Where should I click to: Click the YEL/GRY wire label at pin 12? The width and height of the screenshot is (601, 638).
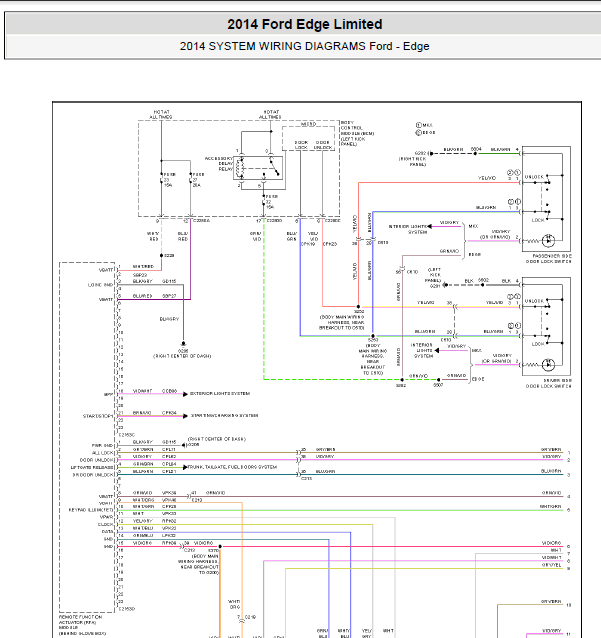click(x=142, y=521)
